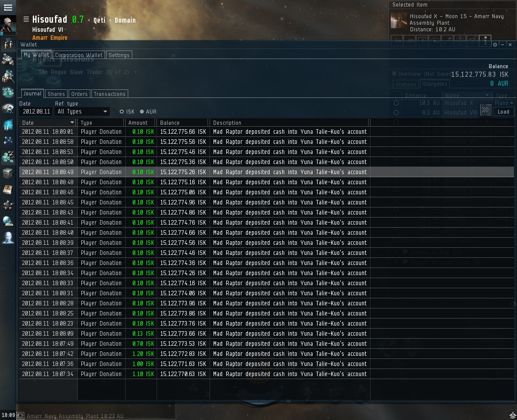Select the Shares sub-tab

pos(56,94)
